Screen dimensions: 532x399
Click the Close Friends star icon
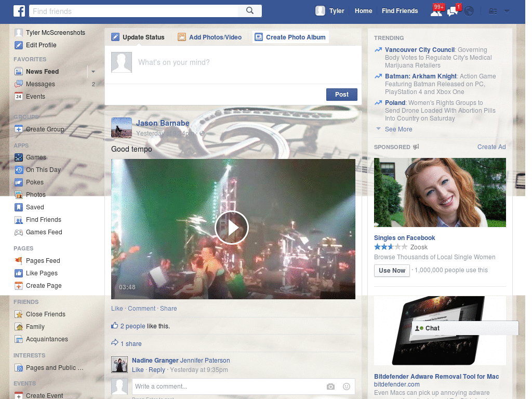point(19,314)
